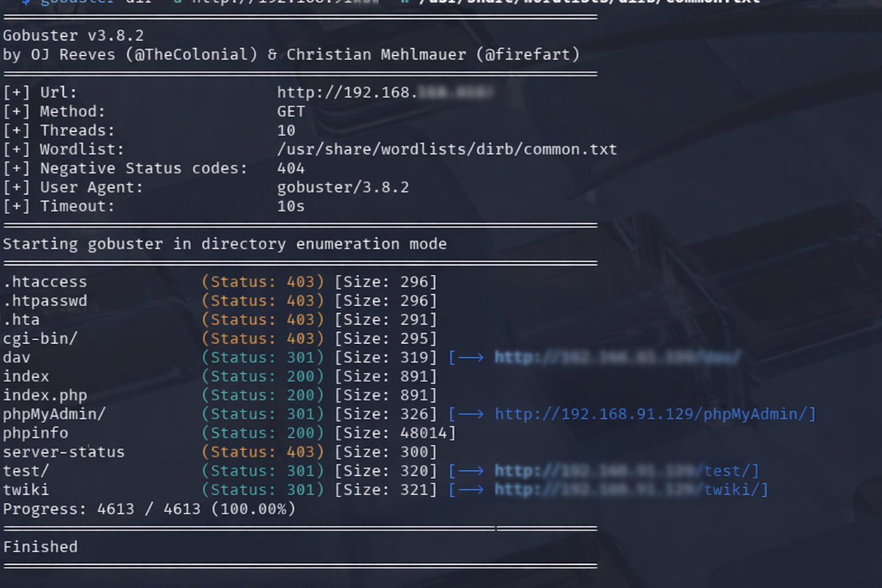Click the status 403 of the .htaccess row

(262, 282)
